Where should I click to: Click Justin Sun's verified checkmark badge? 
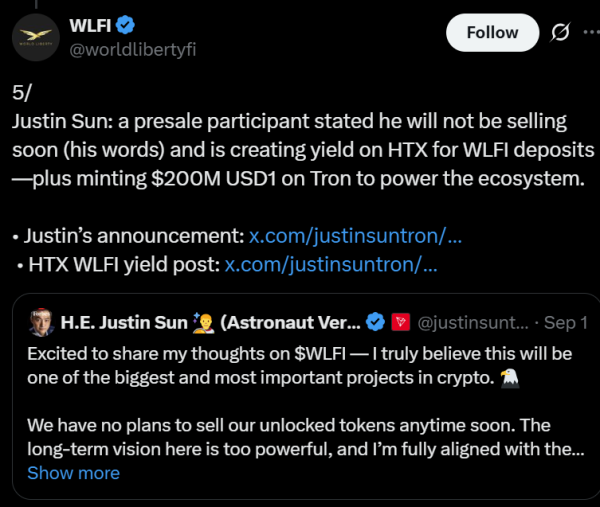(376, 322)
